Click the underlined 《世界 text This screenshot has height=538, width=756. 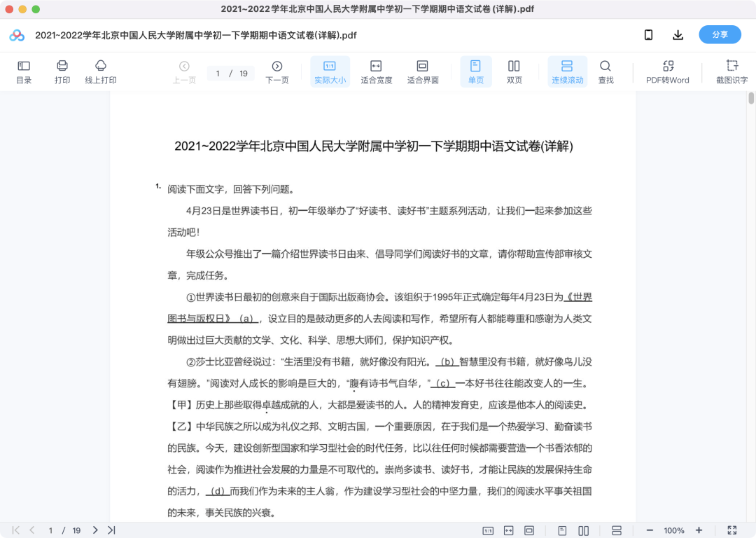[x=577, y=297]
